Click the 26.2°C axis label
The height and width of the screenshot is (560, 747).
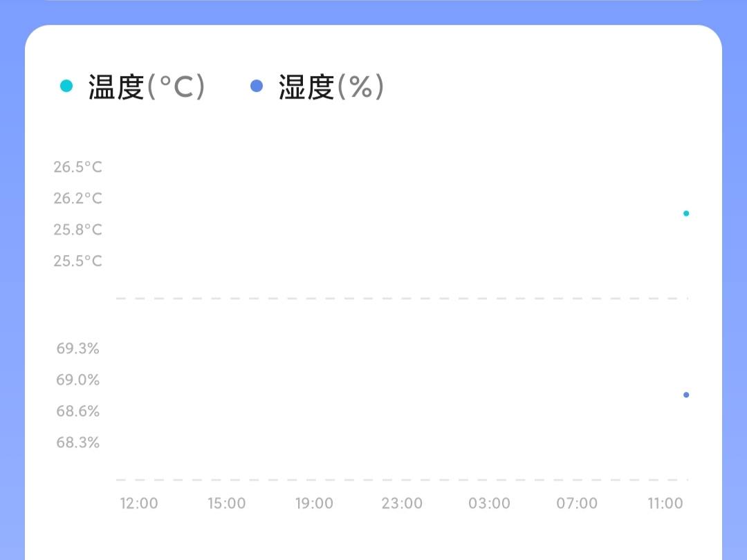pos(77,198)
